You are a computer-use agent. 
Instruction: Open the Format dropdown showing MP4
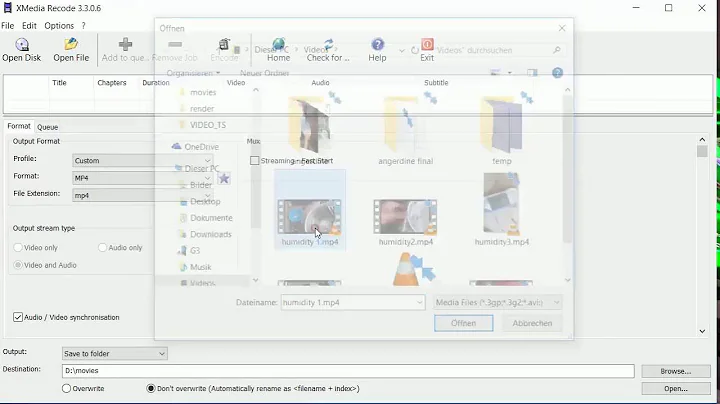click(142, 178)
